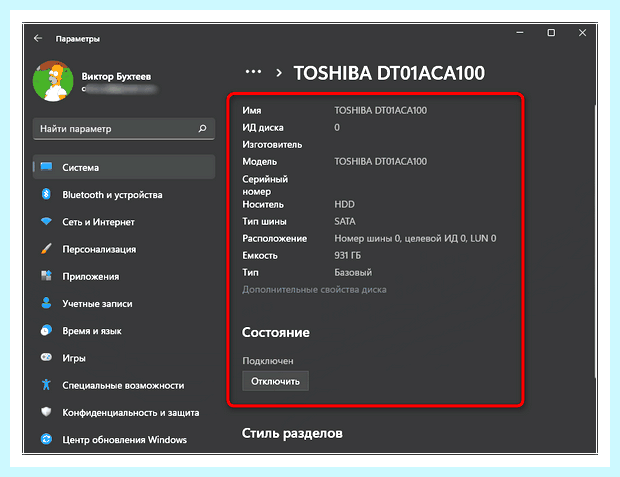Select the TOSHIBA DT01ACA100 model value
The height and width of the screenshot is (477, 620).
(380, 161)
